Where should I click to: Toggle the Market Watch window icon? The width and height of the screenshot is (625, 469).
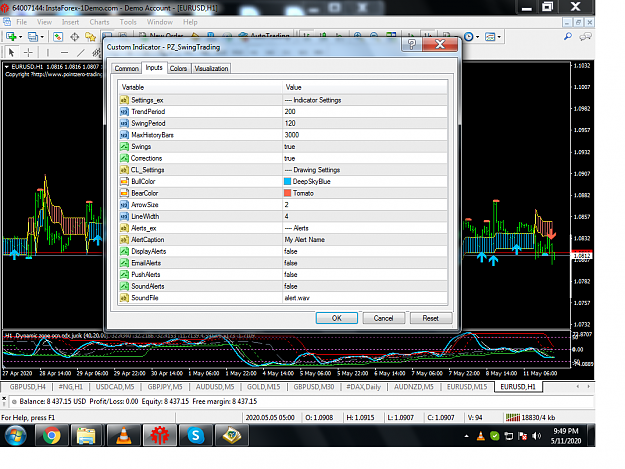[x=58, y=37]
